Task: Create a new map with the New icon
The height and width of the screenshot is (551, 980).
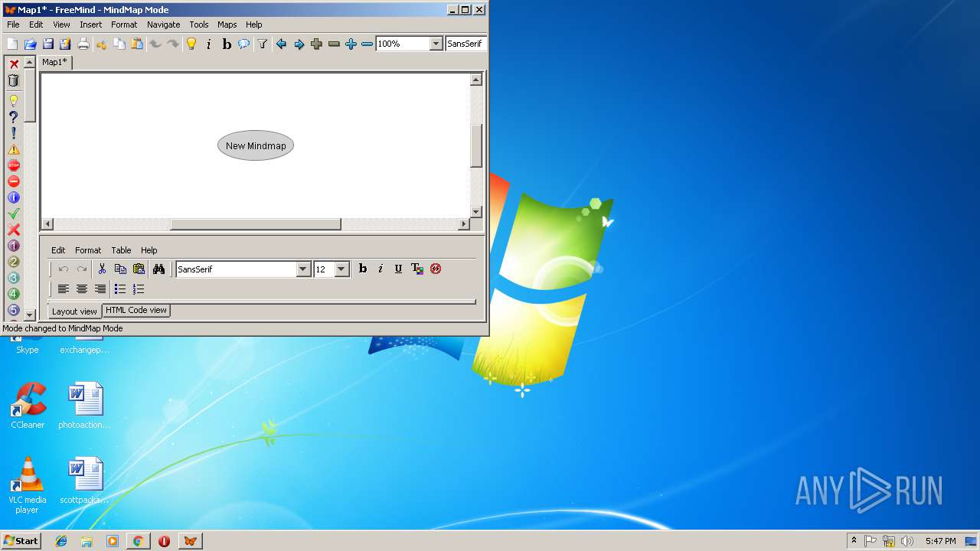Action: 12,44
